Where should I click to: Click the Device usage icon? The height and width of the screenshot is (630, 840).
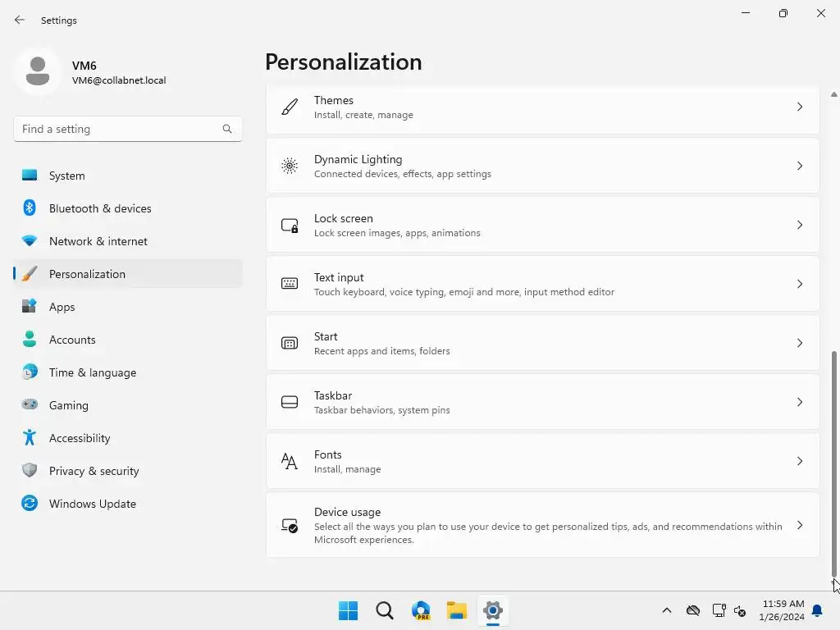[x=290, y=525]
